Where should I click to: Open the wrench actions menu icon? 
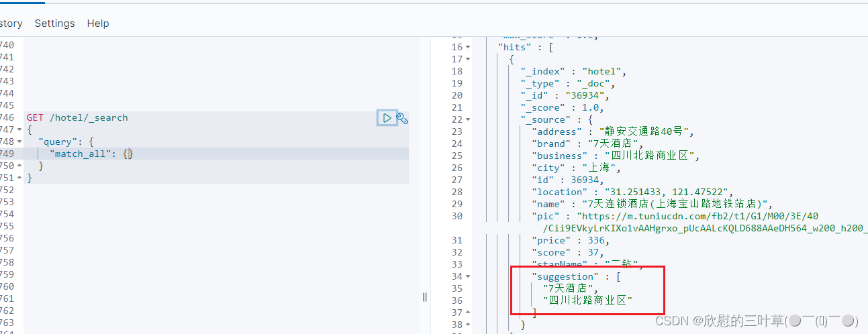pos(402,119)
